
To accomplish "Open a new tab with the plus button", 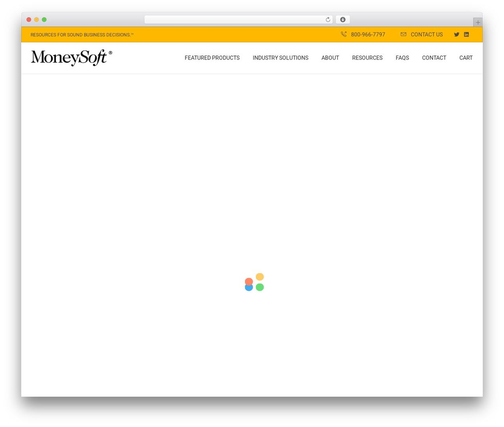I will coord(478,22).
